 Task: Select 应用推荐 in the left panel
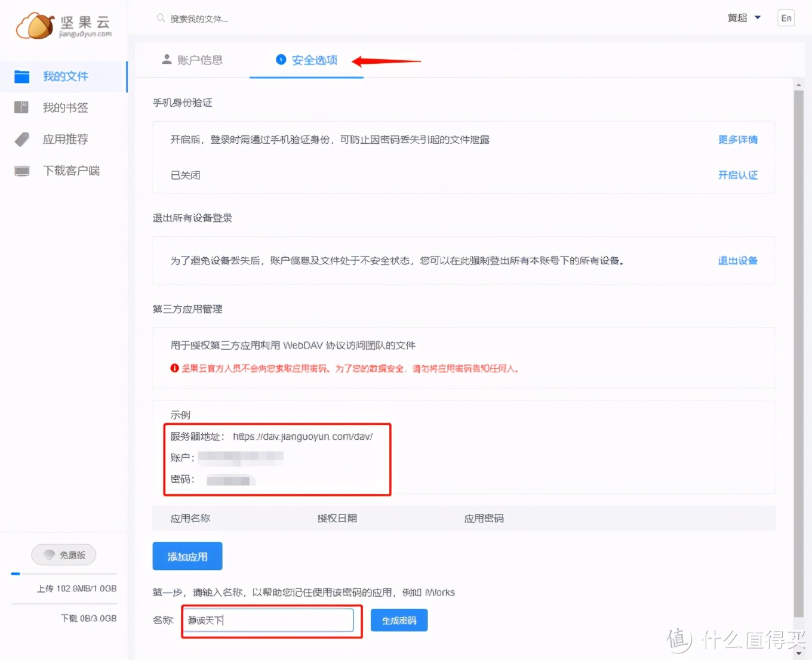66,139
